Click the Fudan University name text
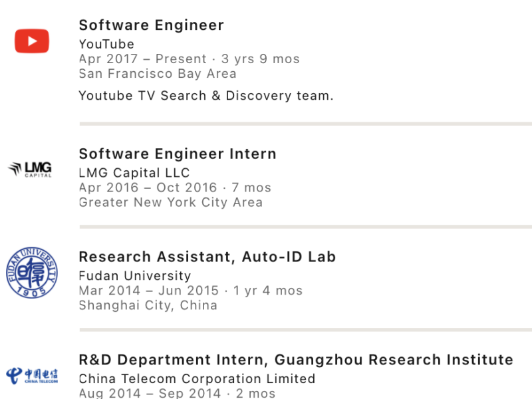 (x=135, y=276)
